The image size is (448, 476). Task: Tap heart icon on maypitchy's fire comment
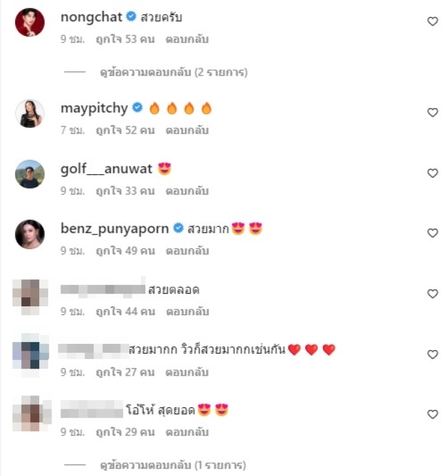coord(432,113)
